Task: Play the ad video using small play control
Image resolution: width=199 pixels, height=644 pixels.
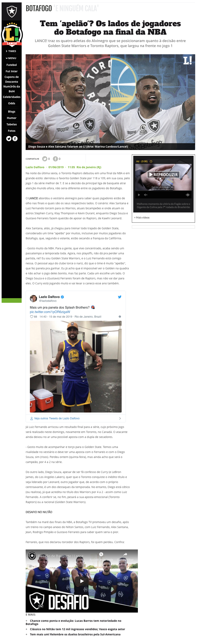Action: (x=139, y=195)
